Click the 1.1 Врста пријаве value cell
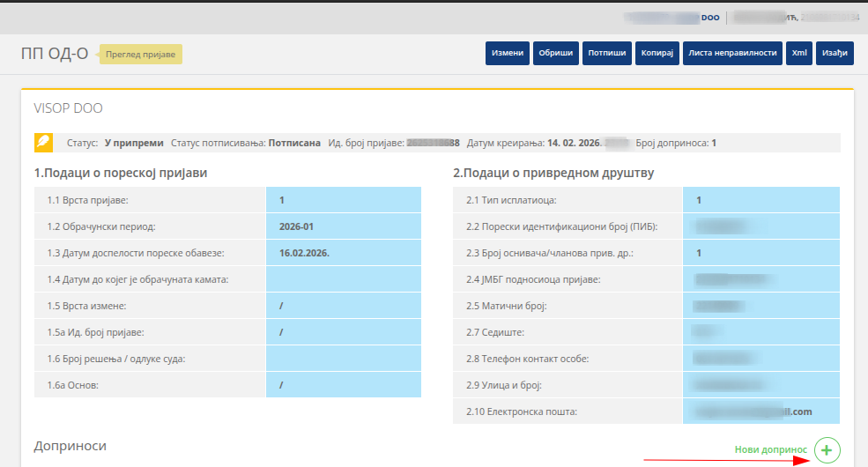Image resolution: width=868 pixels, height=467 pixels. point(344,200)
